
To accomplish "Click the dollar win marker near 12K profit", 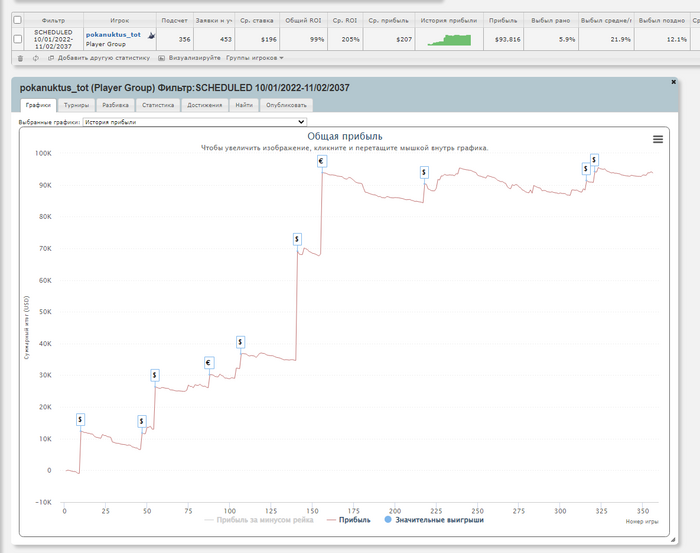I will pos(80,420).
